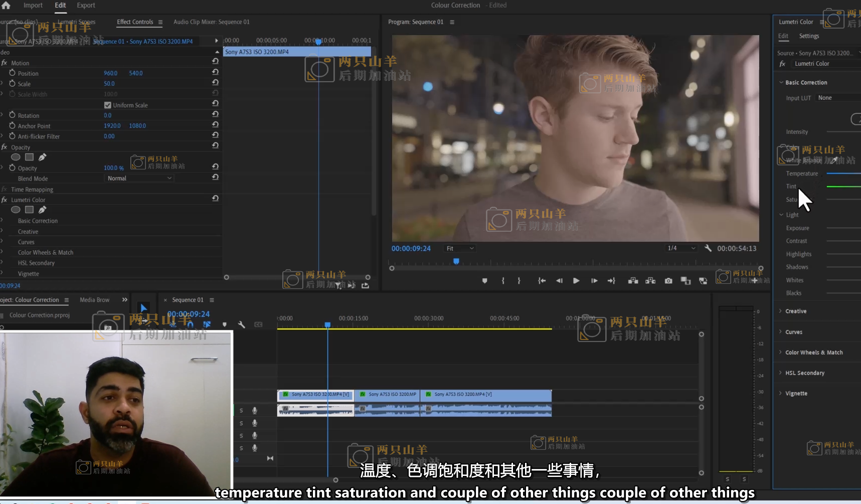Open the Fit zoom level dropdown
The height and width of the screenshot is (504, 861).
pos(459,249)
